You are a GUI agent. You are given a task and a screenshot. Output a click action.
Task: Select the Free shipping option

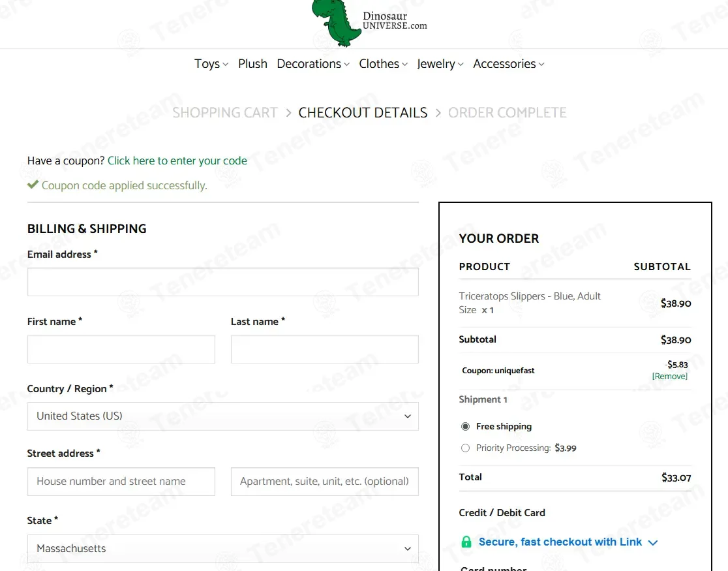tap(465, 427)
